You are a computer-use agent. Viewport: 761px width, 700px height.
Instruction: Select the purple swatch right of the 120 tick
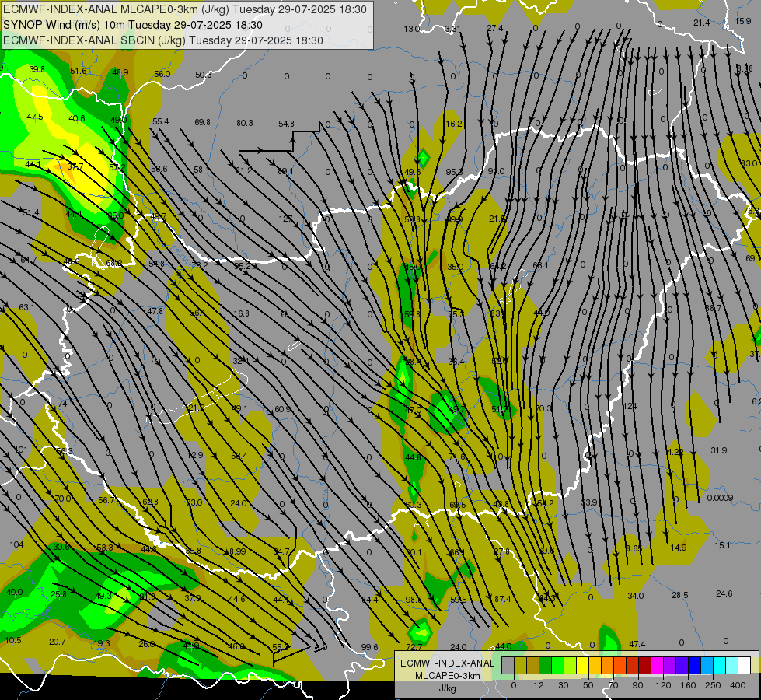tap(670, 665)
